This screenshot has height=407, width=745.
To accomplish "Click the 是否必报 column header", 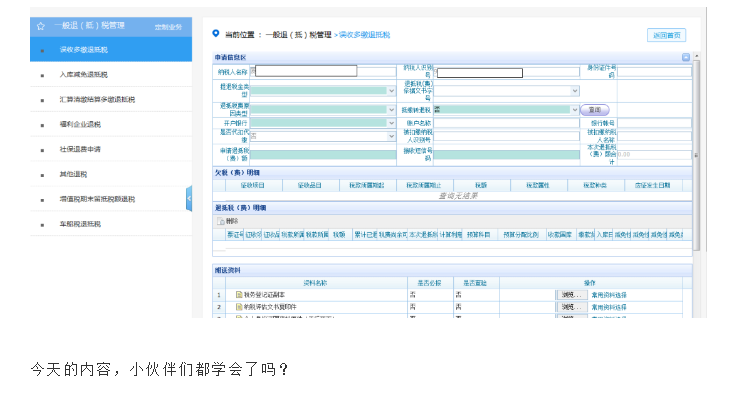I will point(430,283).
